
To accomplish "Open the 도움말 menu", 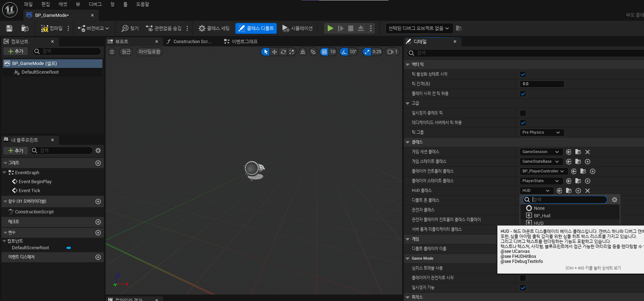I will point(143,4).
